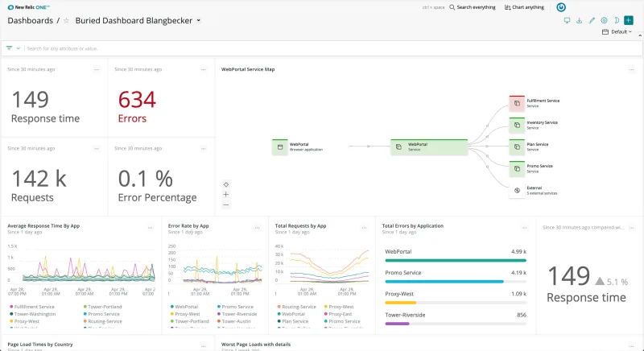Toggle dark mode moon icon
The width and height of the screenshot is (644, 351).
pos(616,20)
